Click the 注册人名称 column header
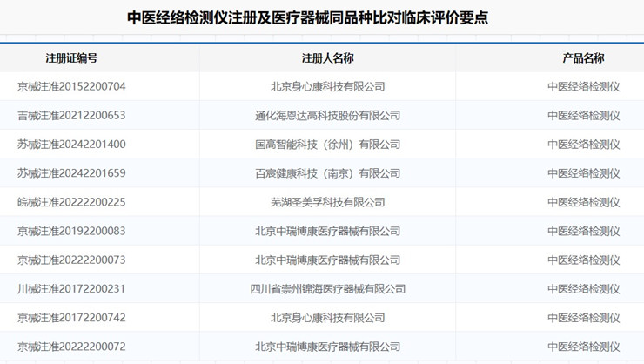The height and width of the screenshot is (364, 644). [x=328, y=58]
